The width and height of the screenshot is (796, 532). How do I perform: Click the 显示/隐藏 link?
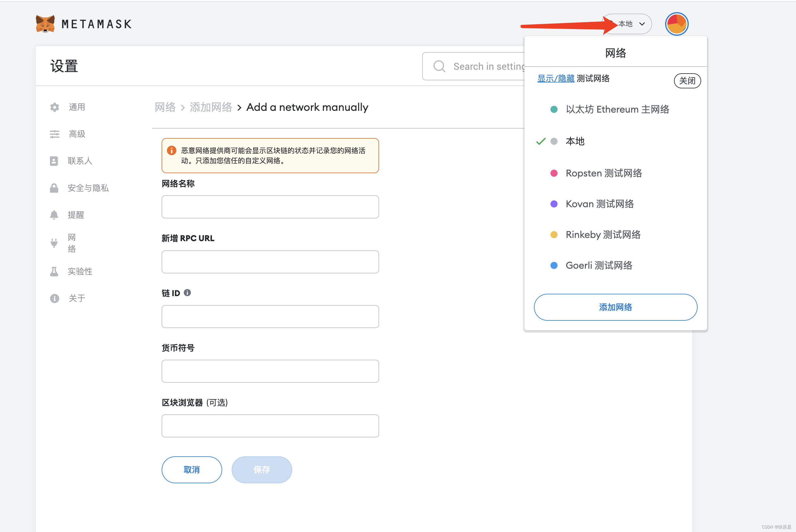555,78
